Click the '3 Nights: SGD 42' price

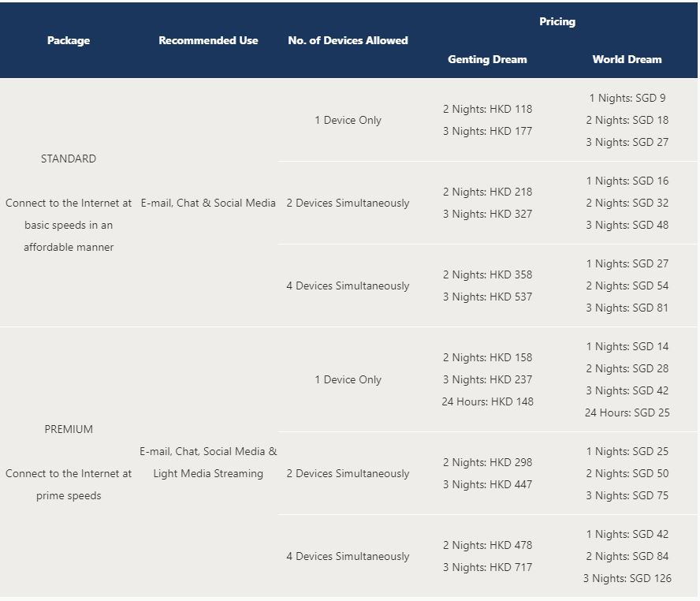tap(627, 390)
